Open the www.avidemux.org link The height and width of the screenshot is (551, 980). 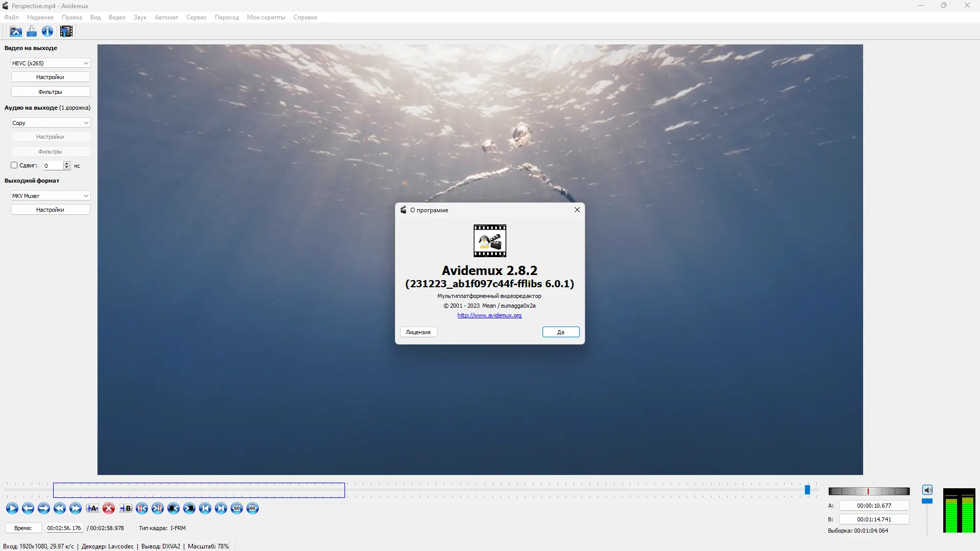coord(489,315)
